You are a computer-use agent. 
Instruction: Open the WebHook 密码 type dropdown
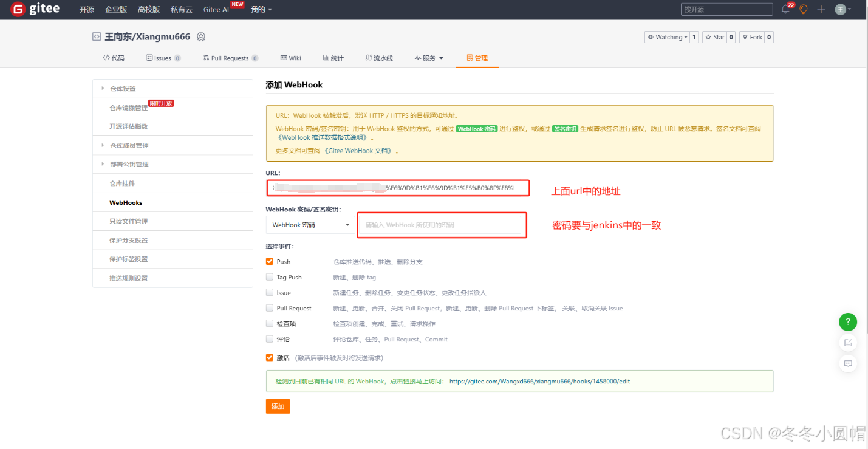click(310, 225)
